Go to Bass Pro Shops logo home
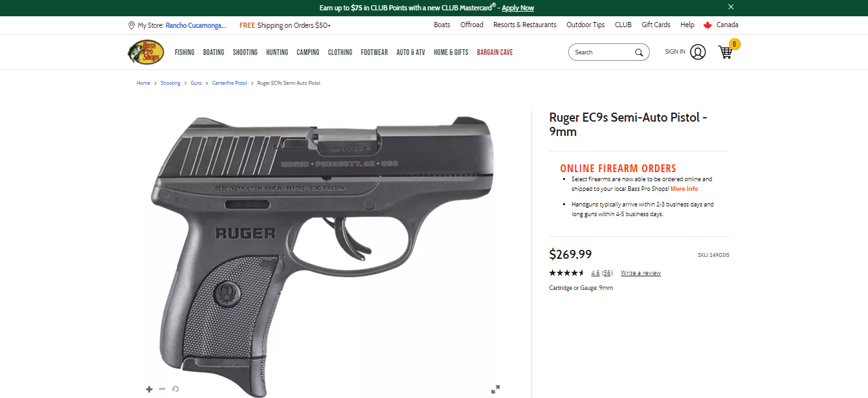This screenshot has width=868, height=398. 145,52
